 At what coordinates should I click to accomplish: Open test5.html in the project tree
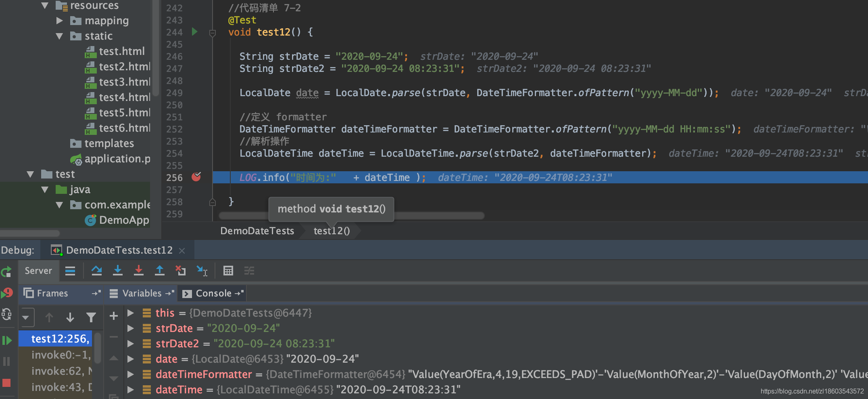[124, 113]
